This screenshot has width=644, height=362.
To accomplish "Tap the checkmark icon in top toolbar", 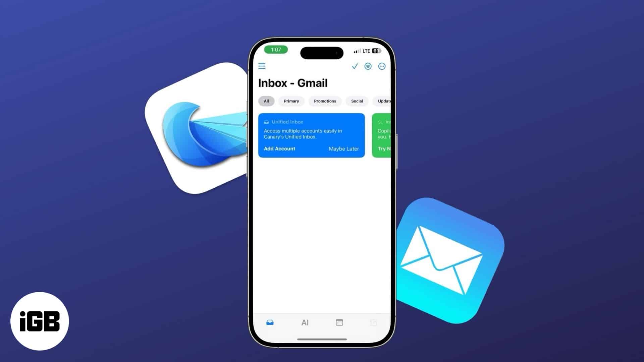I will tap(354, 66).
